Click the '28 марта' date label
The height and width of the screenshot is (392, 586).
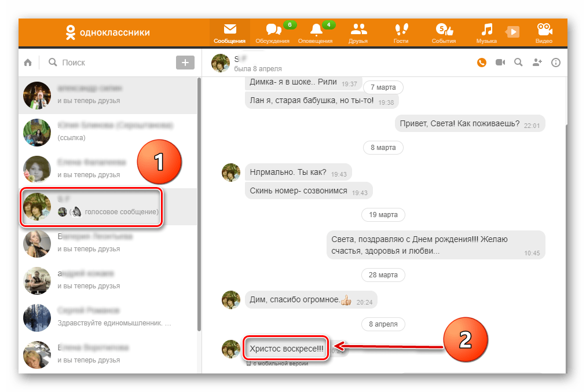[x=383, y=275]
